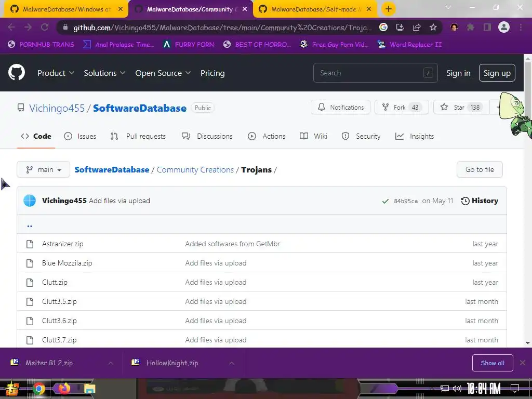The width and height of the screenshot is (532, 399).
Task: Expand Melter.B1.2.zip download options
Action: [111, 363]
